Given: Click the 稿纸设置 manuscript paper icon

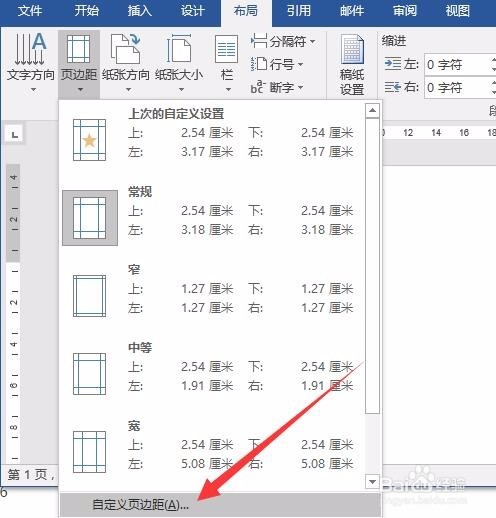Looking at the screenshot, I should point(352,49).
